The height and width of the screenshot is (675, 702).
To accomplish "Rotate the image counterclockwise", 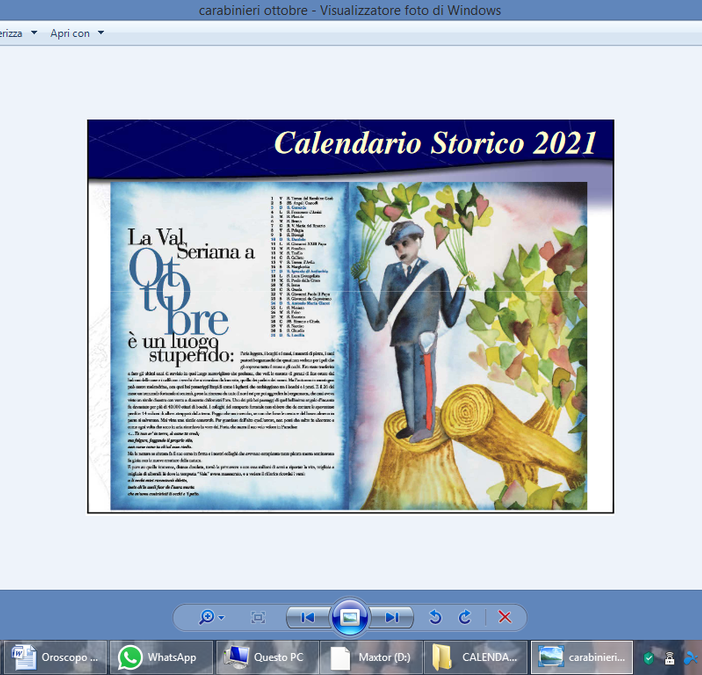I will [x=435, y=617].
